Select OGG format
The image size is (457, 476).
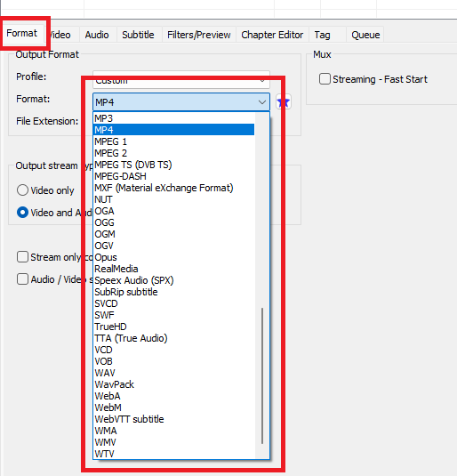click(x=174, y=222)
